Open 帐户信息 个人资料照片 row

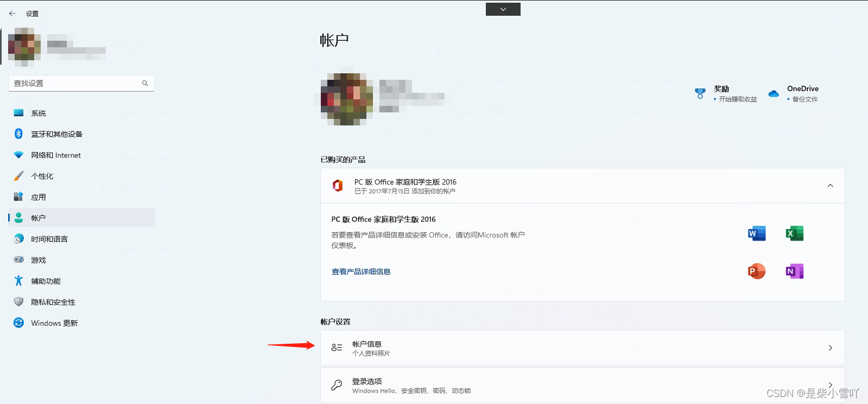(x=582, y=348)
